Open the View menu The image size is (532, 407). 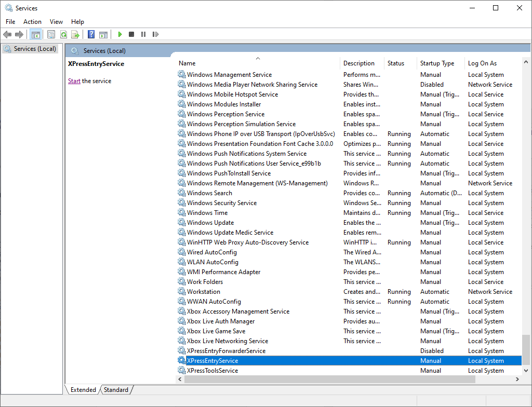[56, 22]
